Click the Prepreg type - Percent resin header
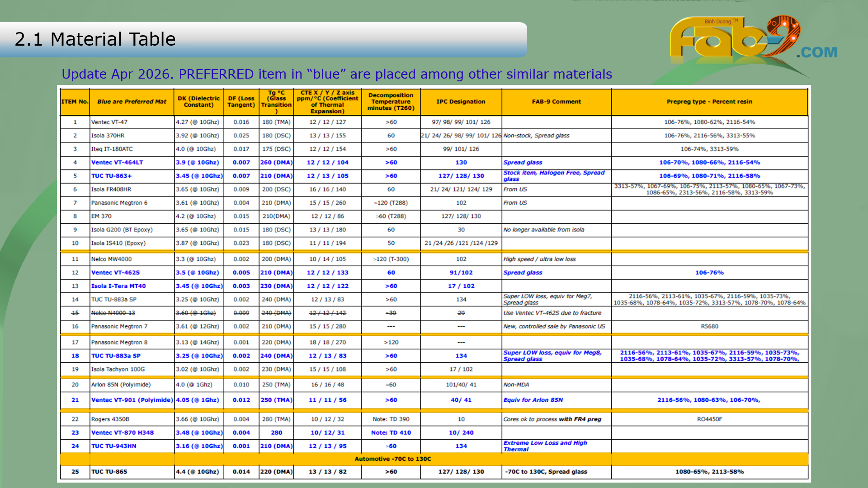This screenshot has width=868, height=488. coord(709,102)
